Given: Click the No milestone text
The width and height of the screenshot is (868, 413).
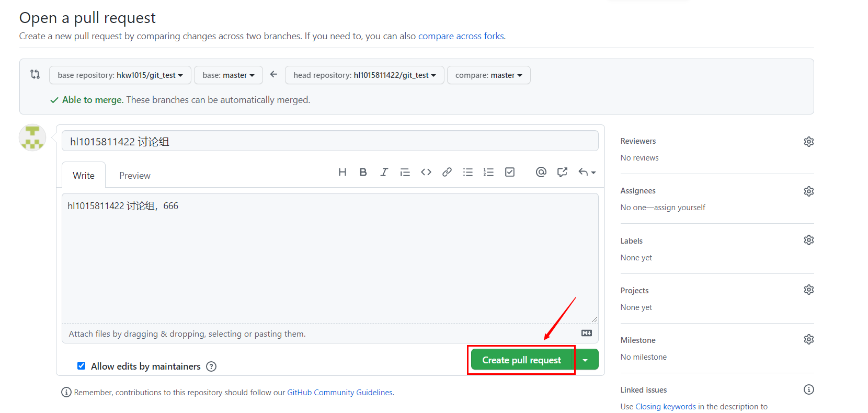Looking at the screenshot, I should coord(644,357).
